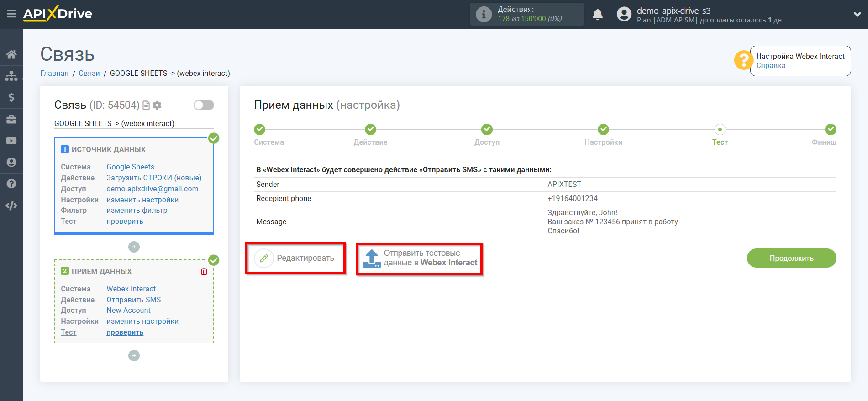Click source изменить настройки link
Image resolution: width=868 pixels, height=401 pixels.
[142, 200]
